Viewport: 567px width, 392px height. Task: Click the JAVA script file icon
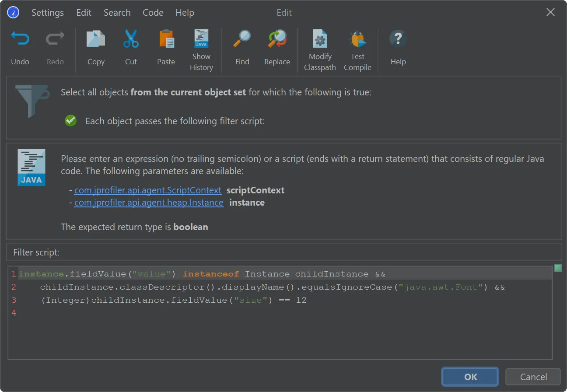[x=31, y=168]
